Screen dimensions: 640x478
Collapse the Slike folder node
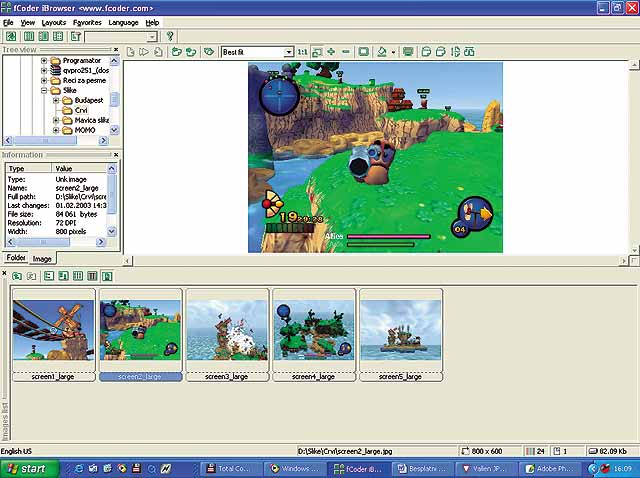[x=44, y=91]
